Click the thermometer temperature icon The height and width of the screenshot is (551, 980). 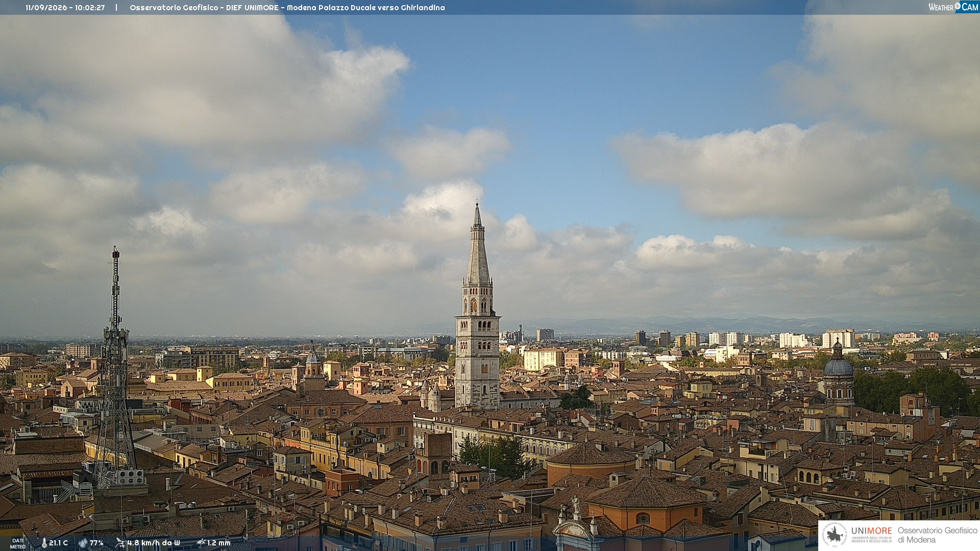pyautogui.click(x=44, y=543)
